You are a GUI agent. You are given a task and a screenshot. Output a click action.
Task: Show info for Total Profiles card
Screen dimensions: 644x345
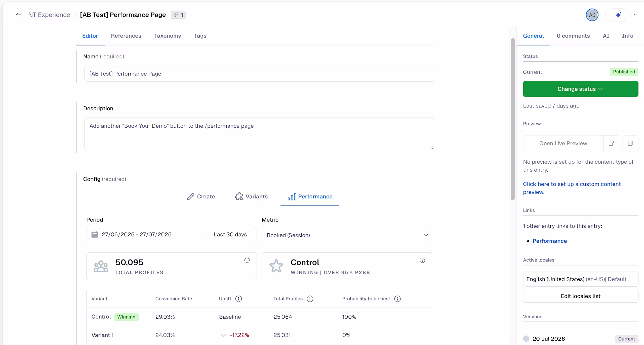(x=247, y=260)
